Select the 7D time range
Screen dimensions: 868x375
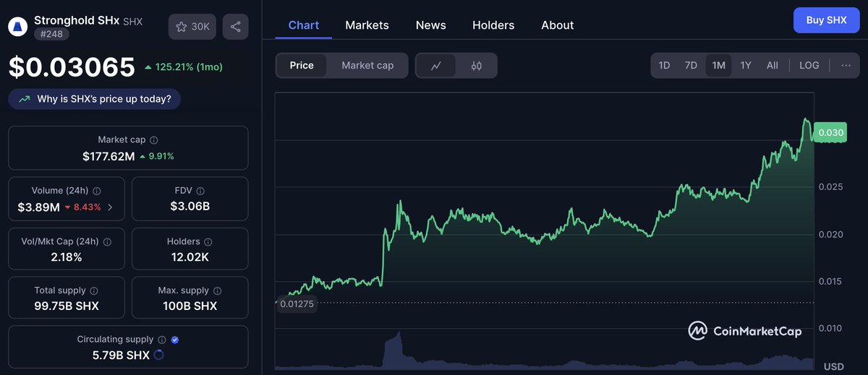691,65
